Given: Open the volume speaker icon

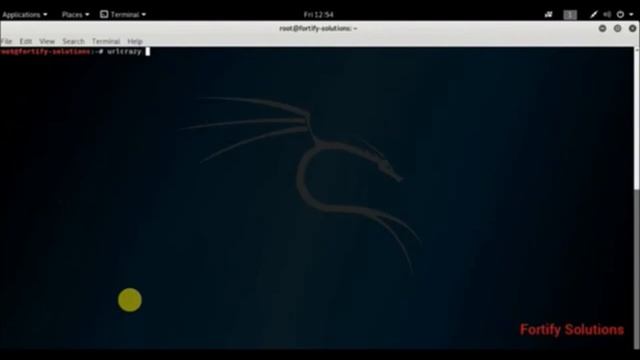Looking at the screenshot, I should pyautogui.click(x=607, y=15).
